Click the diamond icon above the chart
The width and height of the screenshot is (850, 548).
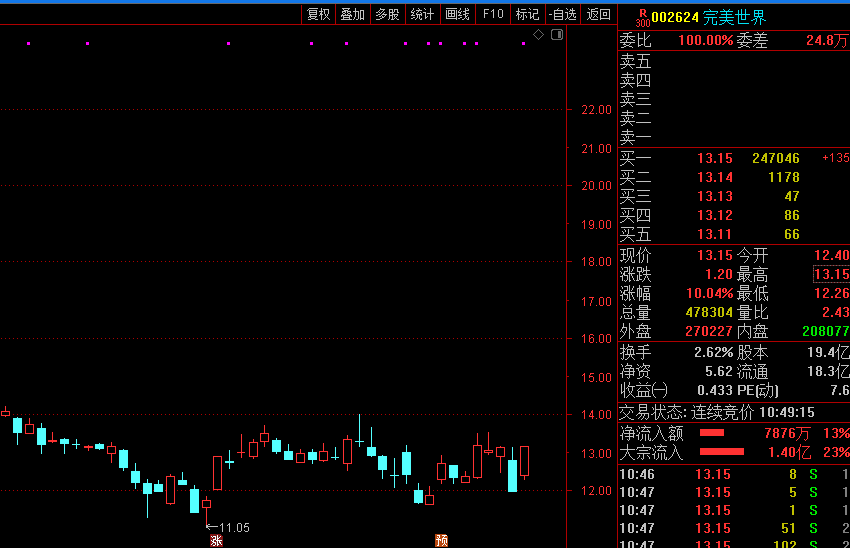click(539, 35)
